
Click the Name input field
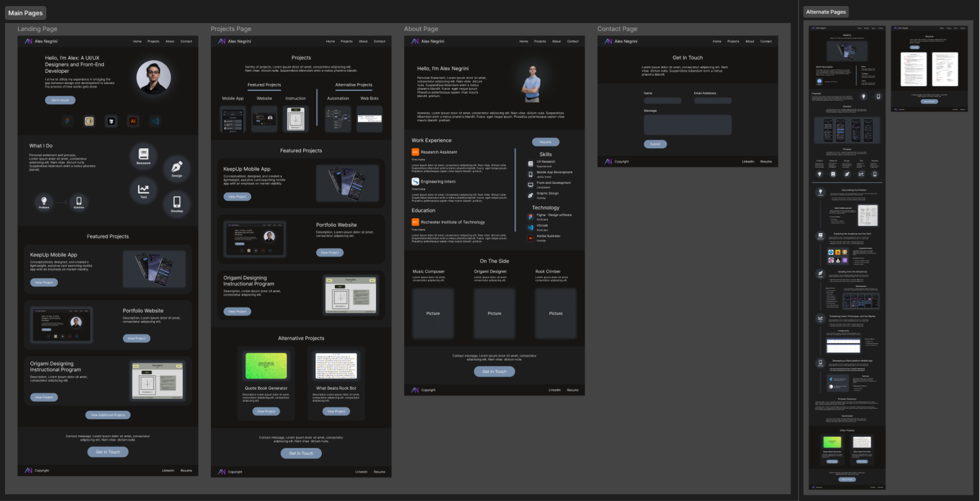pyautogui.click(x=663, y=100)
